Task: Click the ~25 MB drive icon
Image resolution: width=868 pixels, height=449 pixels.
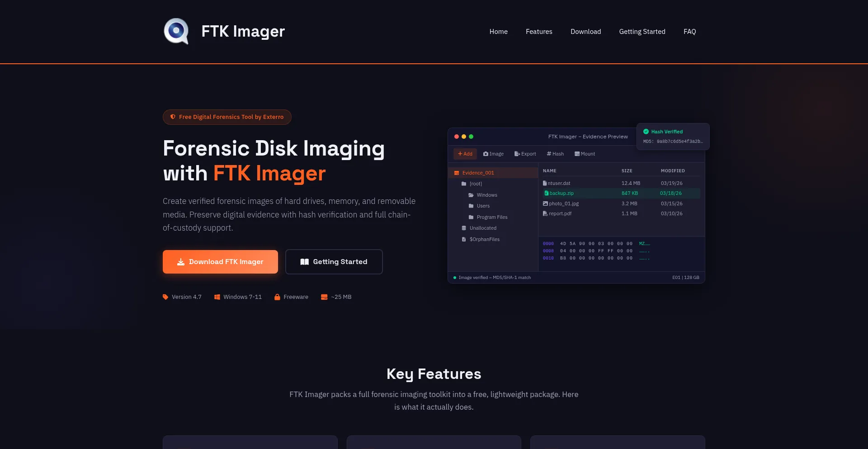Action: [324, 297]
